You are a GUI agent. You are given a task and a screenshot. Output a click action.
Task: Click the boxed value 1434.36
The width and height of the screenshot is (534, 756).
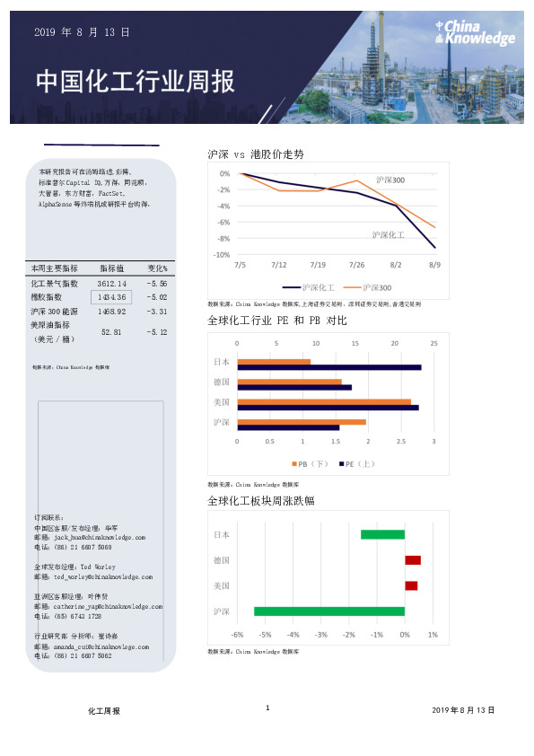(x=111, y=297)
